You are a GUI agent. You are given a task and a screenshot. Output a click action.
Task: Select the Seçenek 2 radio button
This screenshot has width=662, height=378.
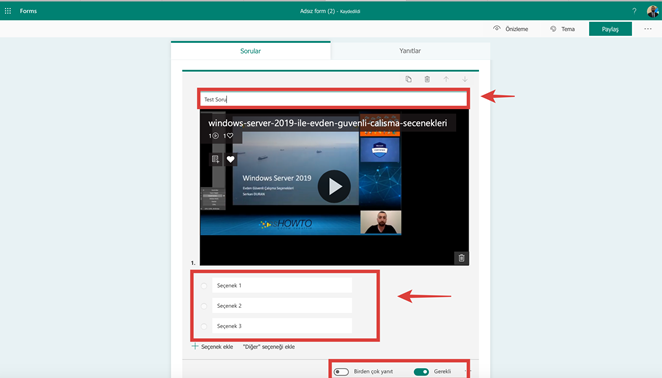tap(204, 306)
